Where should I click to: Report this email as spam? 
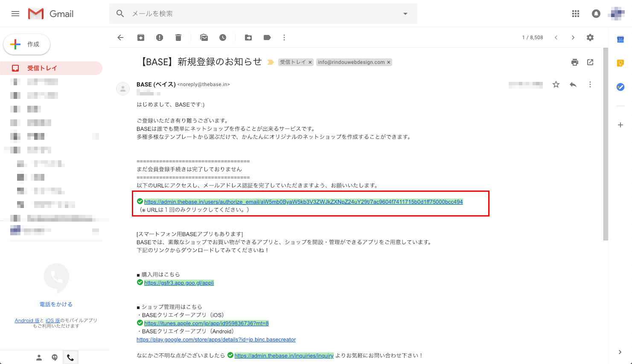point(160,38)
